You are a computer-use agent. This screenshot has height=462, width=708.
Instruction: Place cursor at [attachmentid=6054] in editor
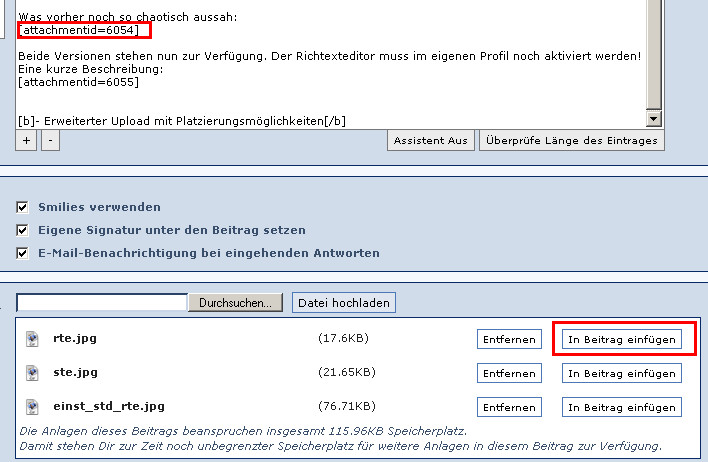coord(79,30)
